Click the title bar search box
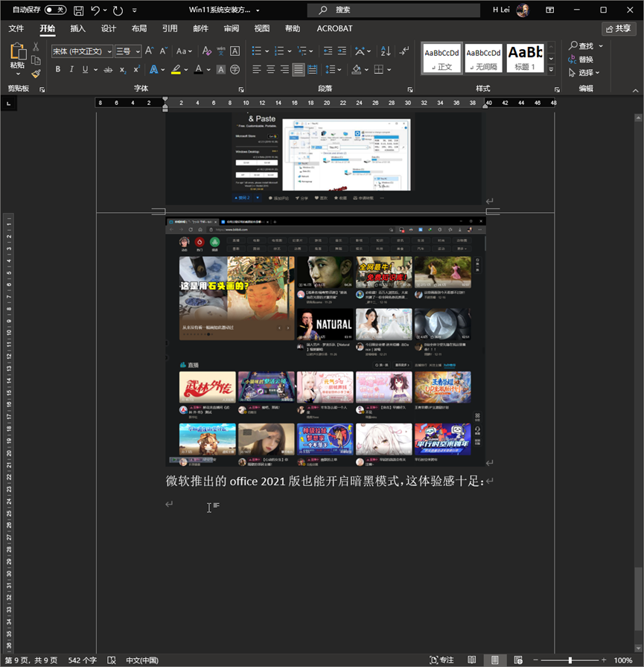Viewport: 644px width, 667px height. click(x=393, y=10)
